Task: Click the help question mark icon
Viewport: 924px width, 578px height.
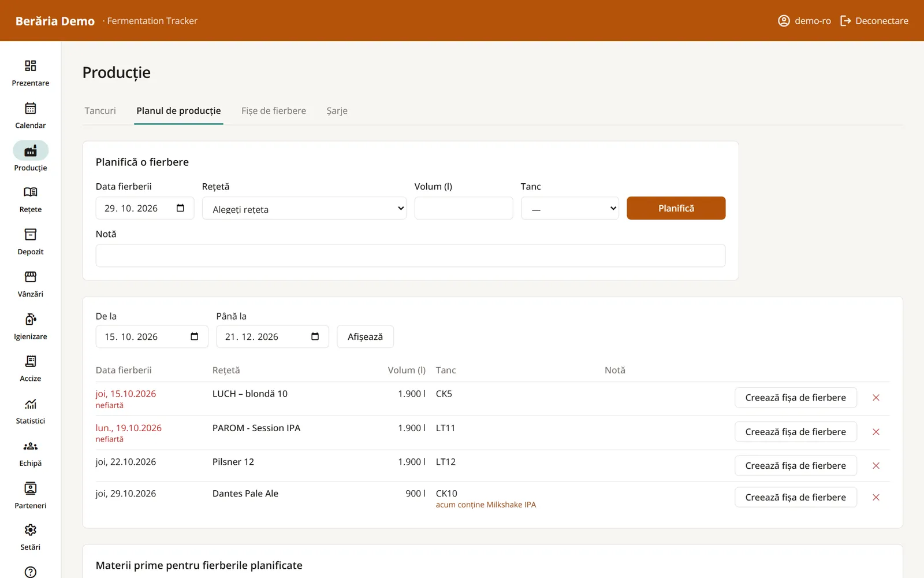Action: [31, 572]
